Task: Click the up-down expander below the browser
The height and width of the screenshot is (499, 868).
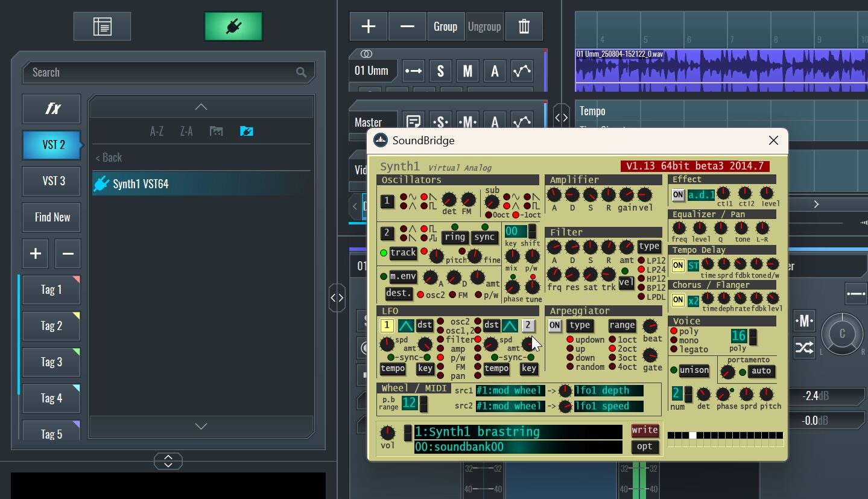Action: click(168, 461)
